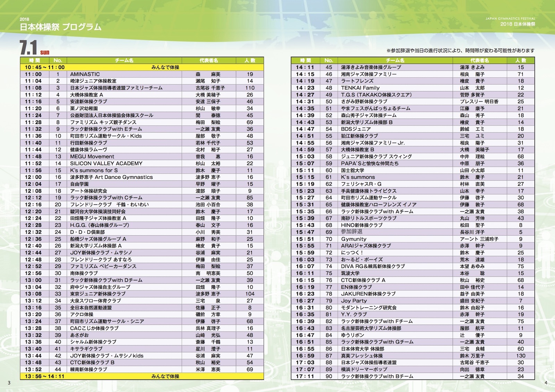Click the team 'にっつく！'
This screenshot has height=392, width=555.
[352, 253]
